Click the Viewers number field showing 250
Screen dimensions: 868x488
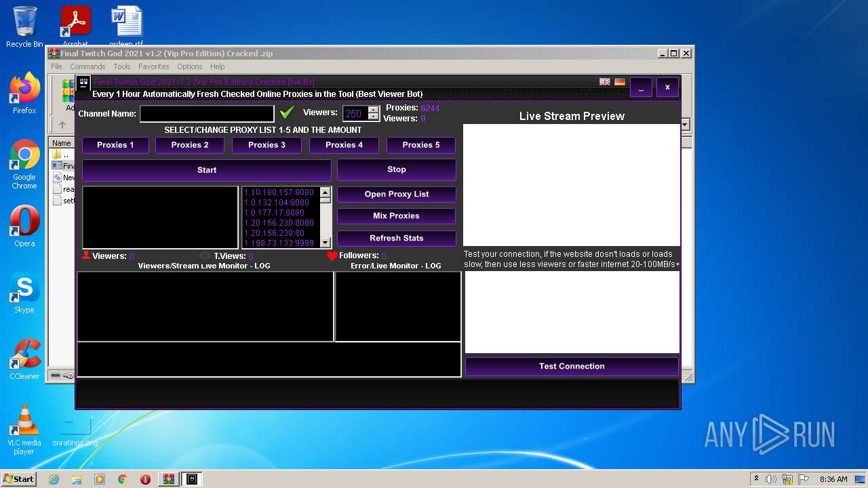[x=355, y=114]
